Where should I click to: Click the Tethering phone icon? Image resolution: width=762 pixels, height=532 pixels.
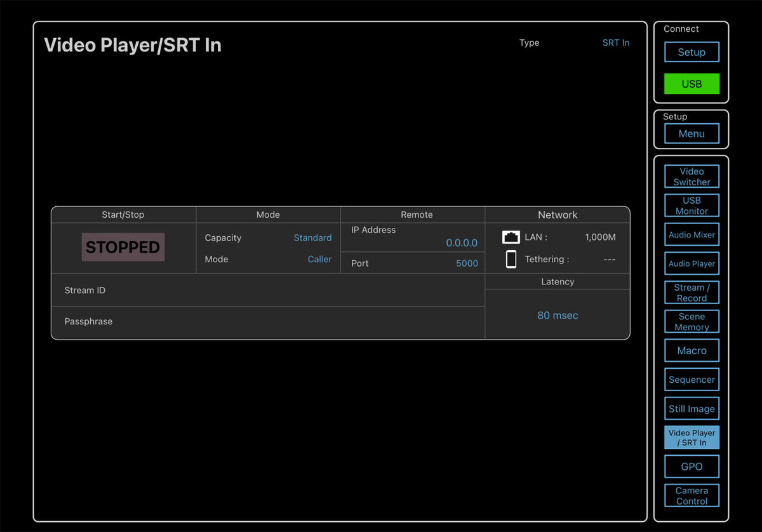(x=511, y=259)
